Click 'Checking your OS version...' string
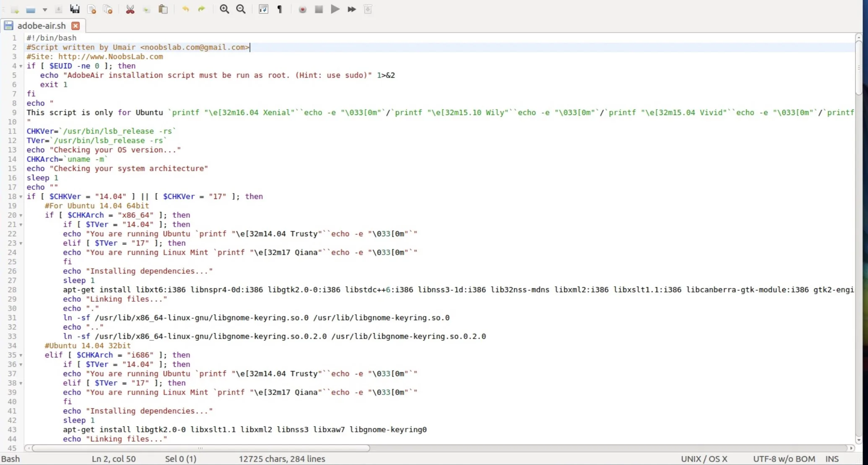Screen dimensions: 868x465 [115, 150]
